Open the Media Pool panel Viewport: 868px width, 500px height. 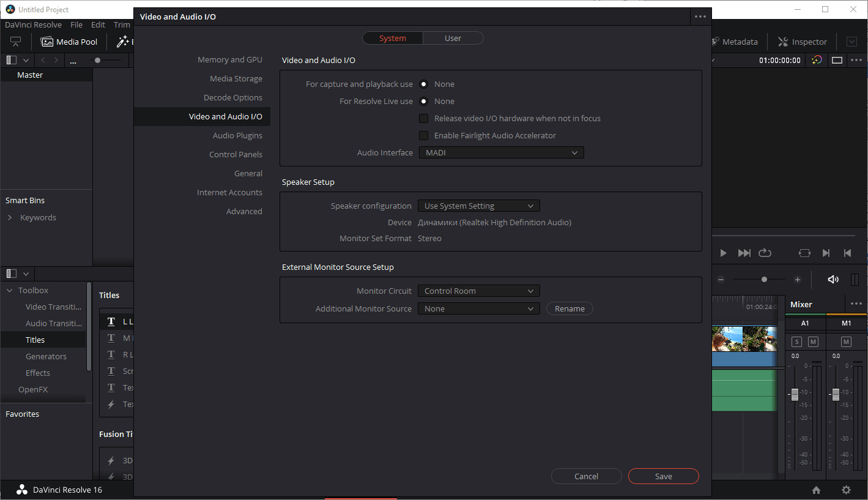click(x=69, y=42)
